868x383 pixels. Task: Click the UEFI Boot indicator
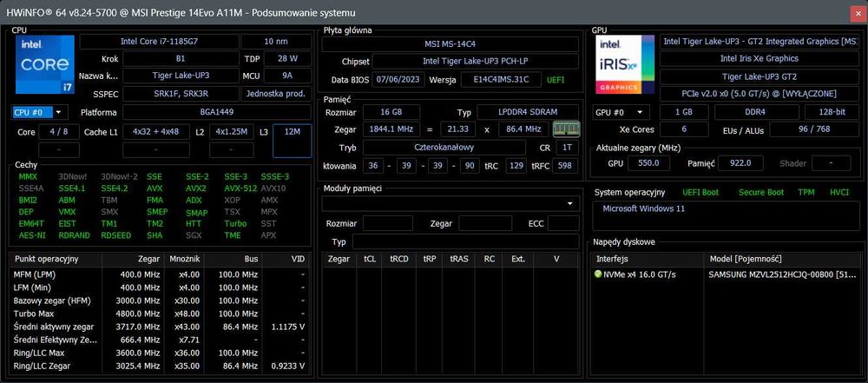pos(700,192)
